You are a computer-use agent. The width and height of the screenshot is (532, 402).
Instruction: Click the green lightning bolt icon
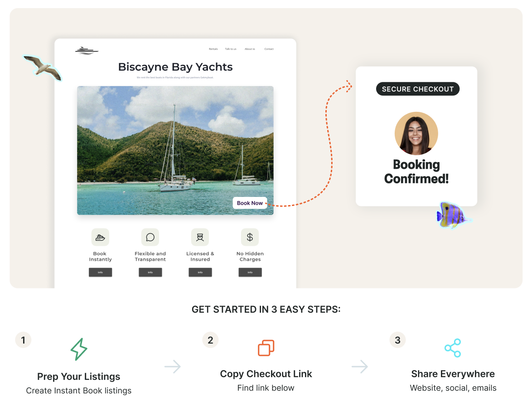(79, 349)
